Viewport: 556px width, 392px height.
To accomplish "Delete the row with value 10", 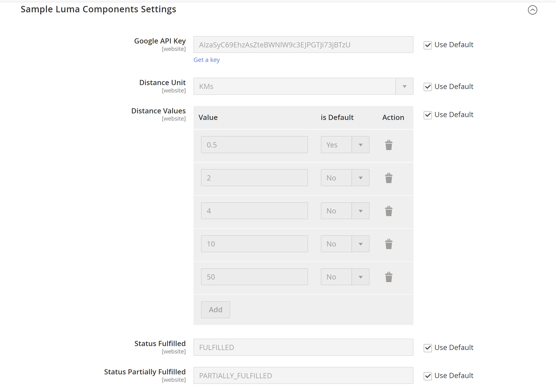I will pyautogui.click(x=389, y=244).
